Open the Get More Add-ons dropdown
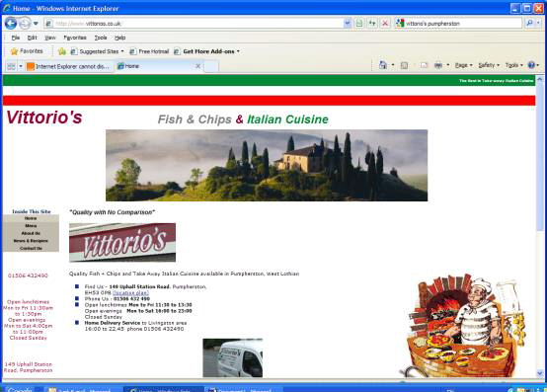This screenshot has height=392, width=547. tap(206, 51)
